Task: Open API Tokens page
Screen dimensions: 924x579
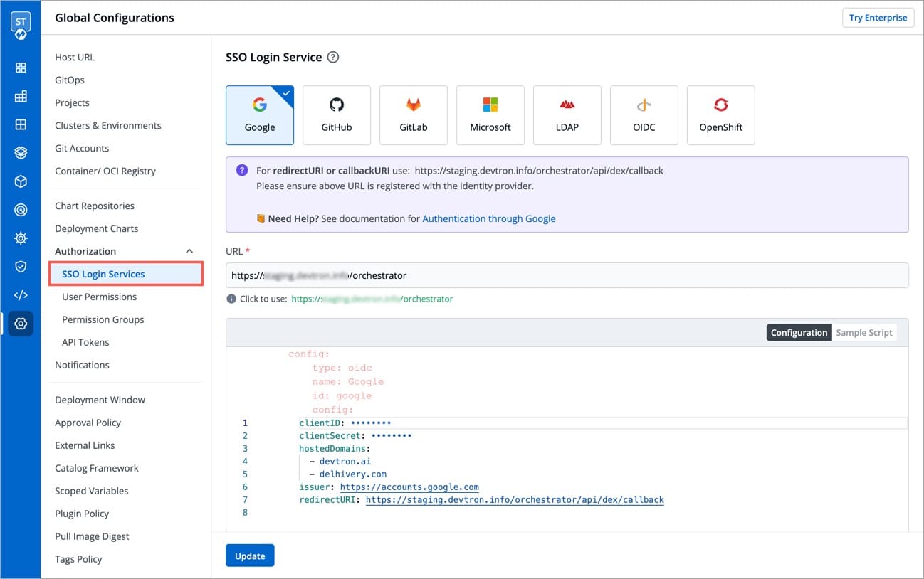Action: pos(85,342)
